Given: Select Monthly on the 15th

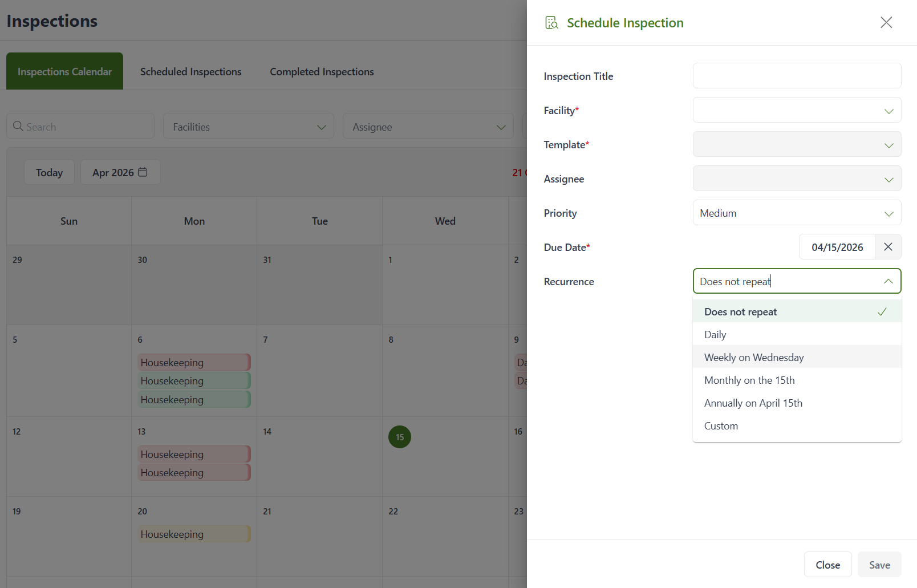Looking at the screenshot, I should coord(749,380).
